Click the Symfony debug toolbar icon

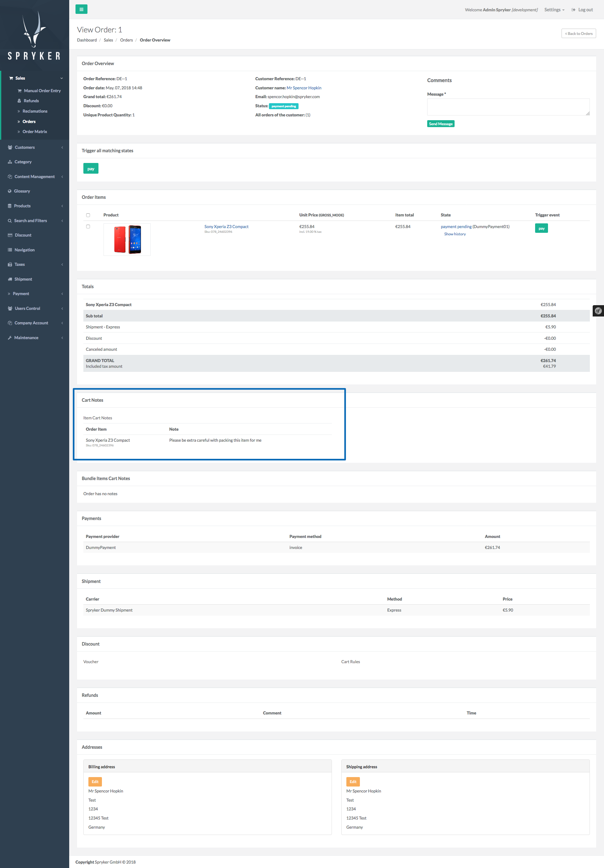point(598,311)
